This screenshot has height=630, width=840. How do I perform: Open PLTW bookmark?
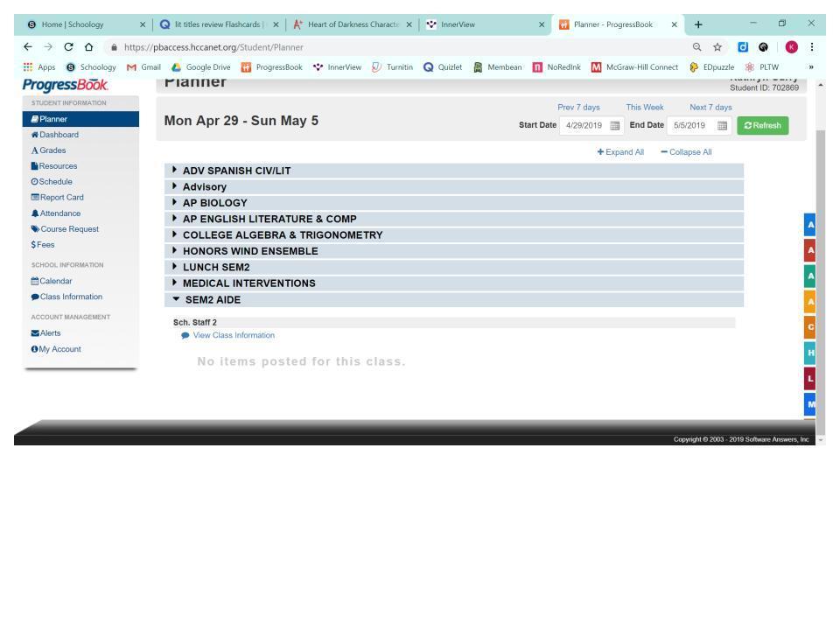762,67
